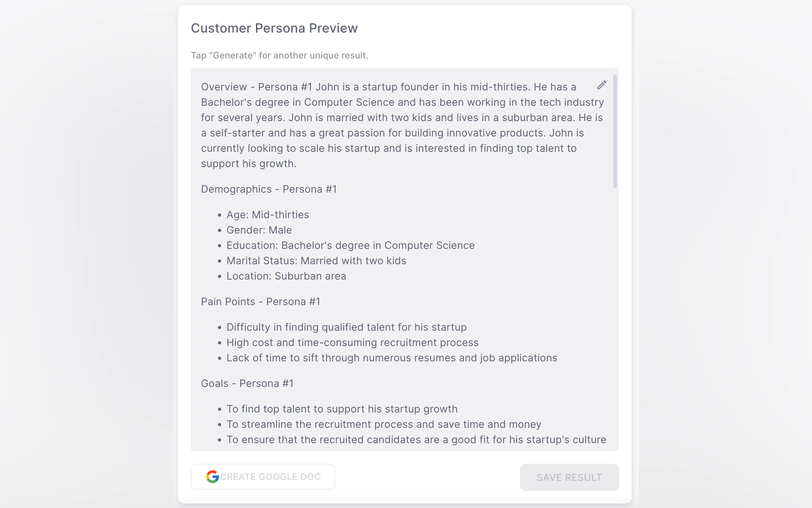Image resolution: width=812 pixels, height=508 pixels.
Task: Click the Demographics - Persona #1 heading
Action: (x=269, y=189)
